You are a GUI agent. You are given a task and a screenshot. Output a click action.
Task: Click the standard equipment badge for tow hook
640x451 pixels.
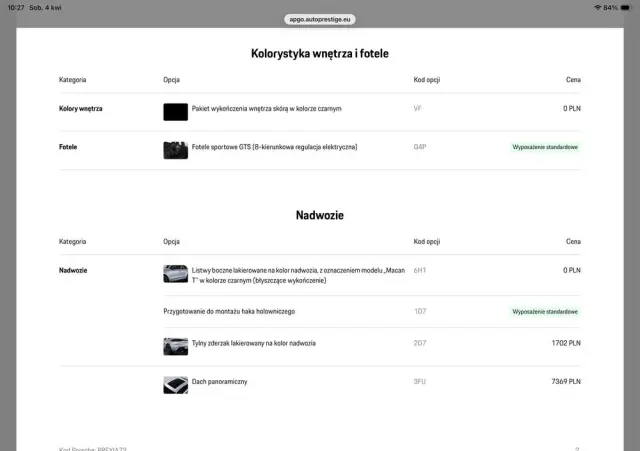544,311
